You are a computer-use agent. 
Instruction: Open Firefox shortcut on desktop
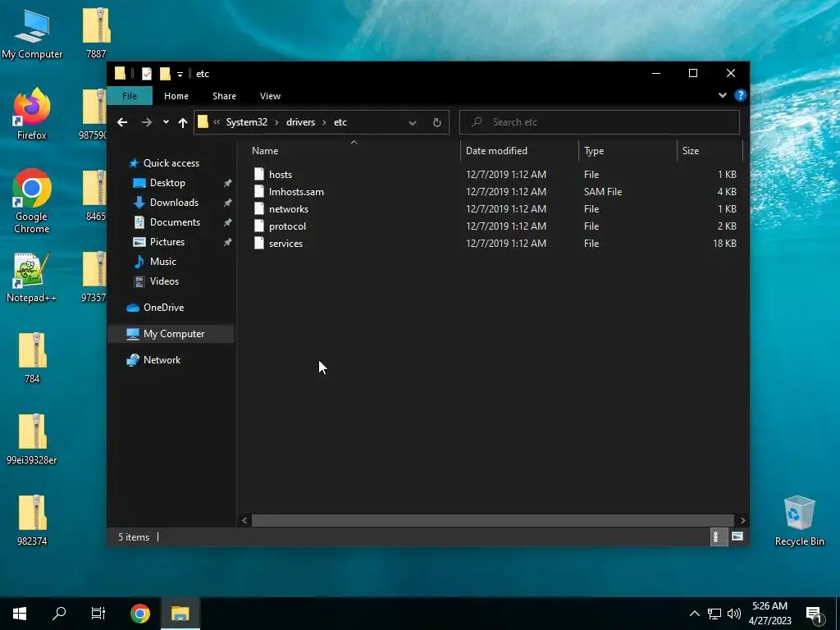(x=32, y=114)
